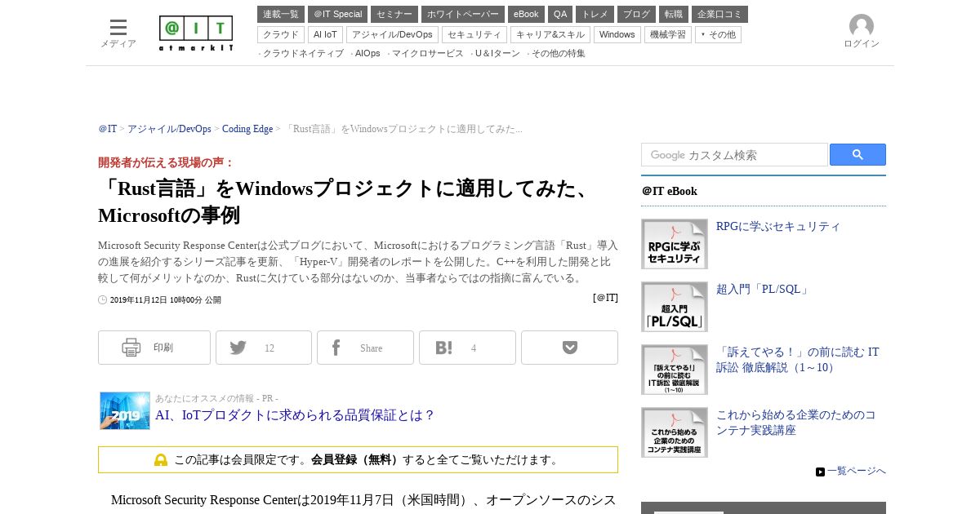
Task: Open the AIOps feature link
Action: pyautogui.click(x=367, y=54)
